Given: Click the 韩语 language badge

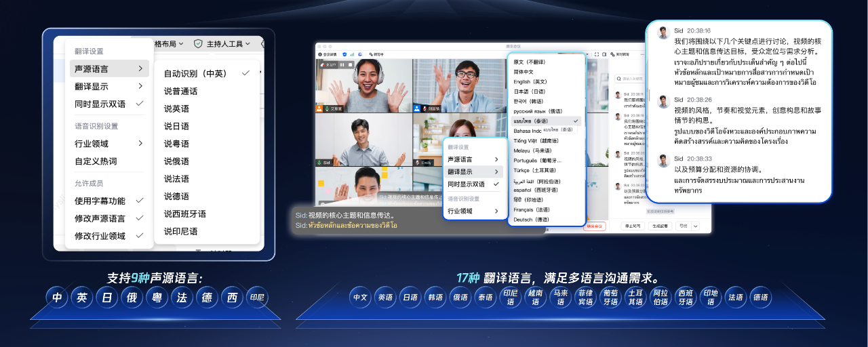Looking at the screenshot, I should point(435,297).
